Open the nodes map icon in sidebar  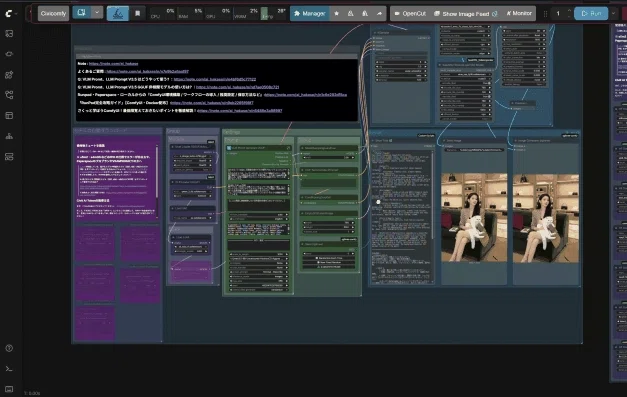pyautogui.click(x=9, y=136)
